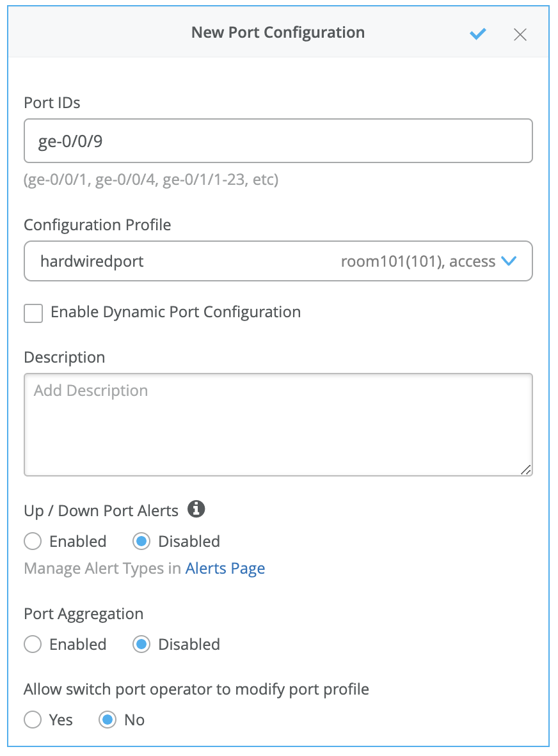The height and width of the screenshot is (756, 558).
Task: Show Up / Down Port Alerts info icon
Action: point(196,510)
